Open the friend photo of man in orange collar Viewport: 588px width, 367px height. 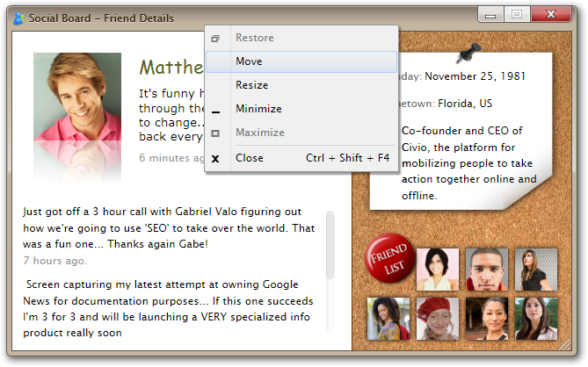pos(486,269)
